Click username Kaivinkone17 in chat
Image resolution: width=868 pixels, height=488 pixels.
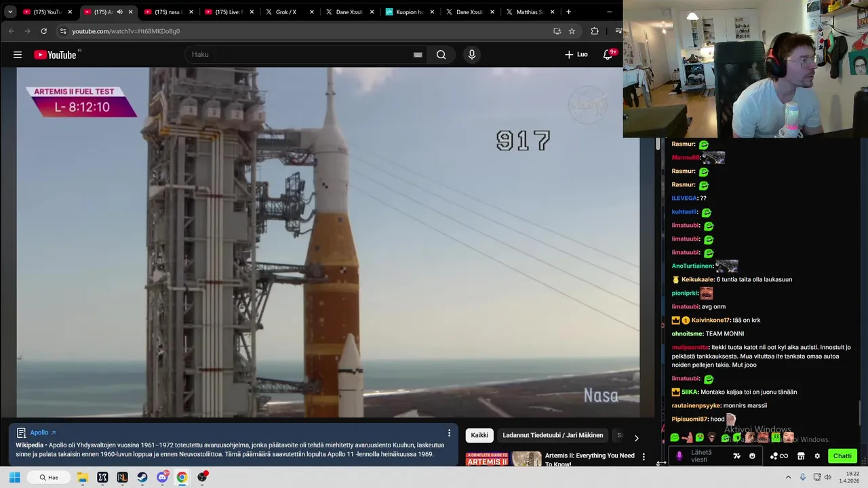[711, 320]
